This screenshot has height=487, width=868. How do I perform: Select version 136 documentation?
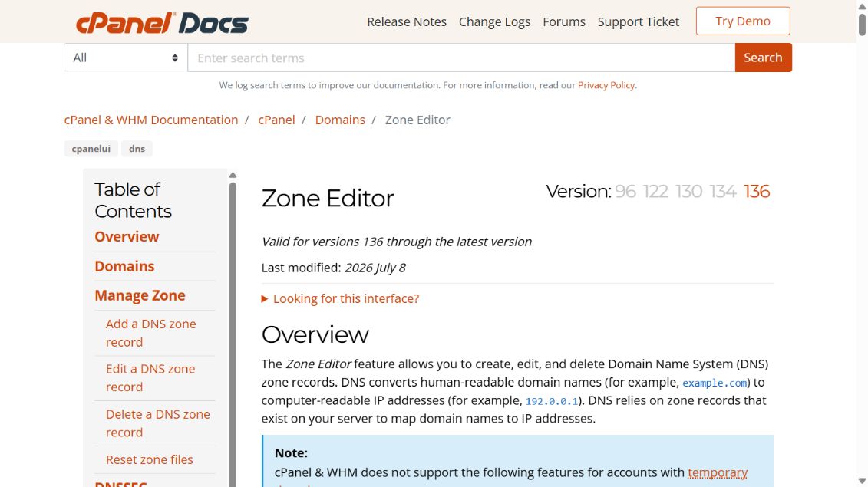pos(757,192)
